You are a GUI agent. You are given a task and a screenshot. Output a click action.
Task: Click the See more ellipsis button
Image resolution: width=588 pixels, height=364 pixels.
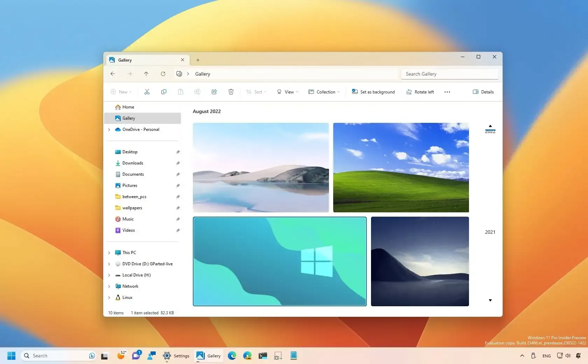(447, 92)
